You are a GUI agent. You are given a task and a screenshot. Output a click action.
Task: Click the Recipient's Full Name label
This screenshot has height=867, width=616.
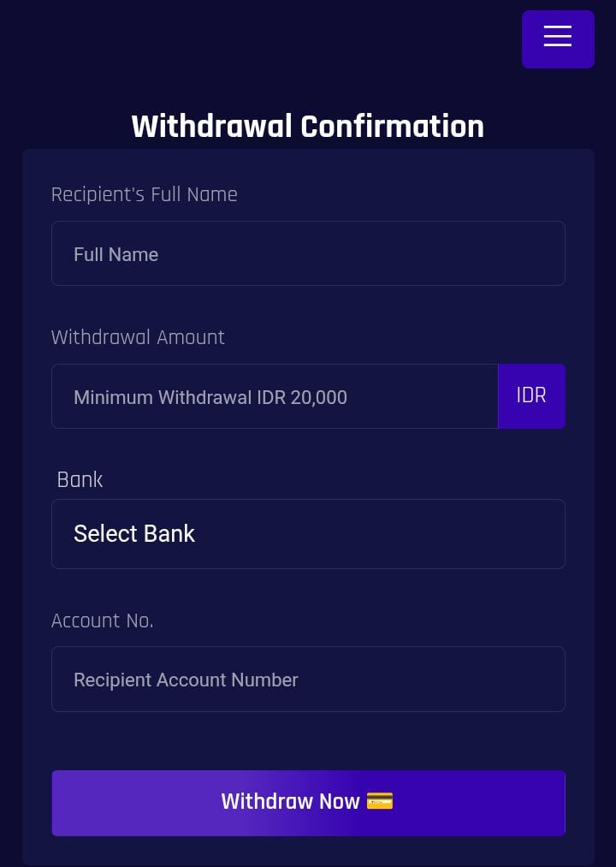pyautogui.click(x=144, y=194)
